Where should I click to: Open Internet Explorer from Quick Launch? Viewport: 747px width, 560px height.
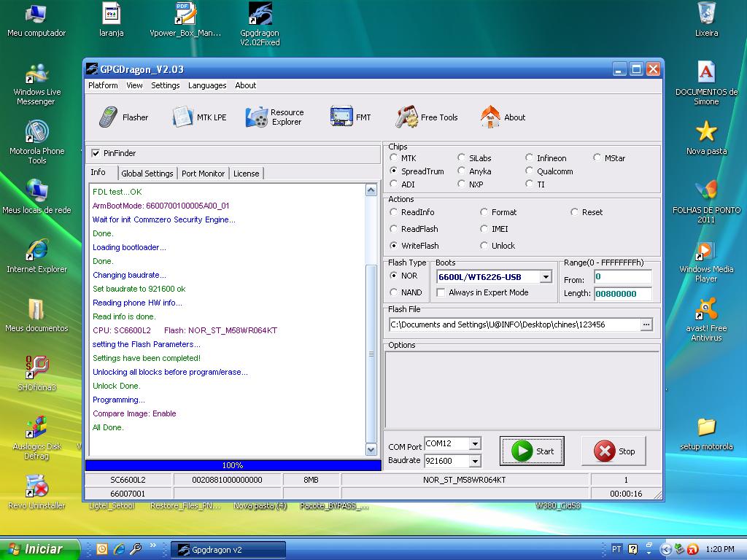(x=119, y=549)
